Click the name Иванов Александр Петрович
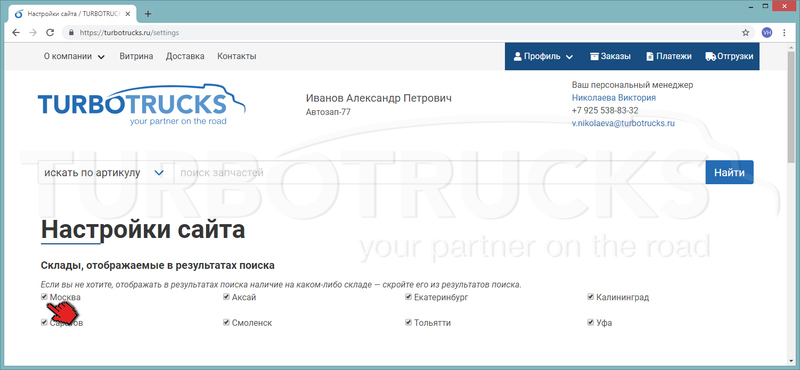The height and width of the screenshot is (370, 800). point(379,98)
